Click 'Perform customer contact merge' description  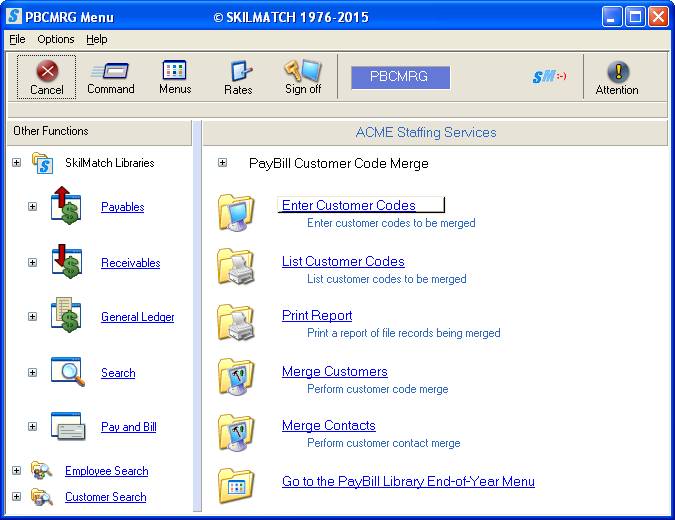coord(383,443)
